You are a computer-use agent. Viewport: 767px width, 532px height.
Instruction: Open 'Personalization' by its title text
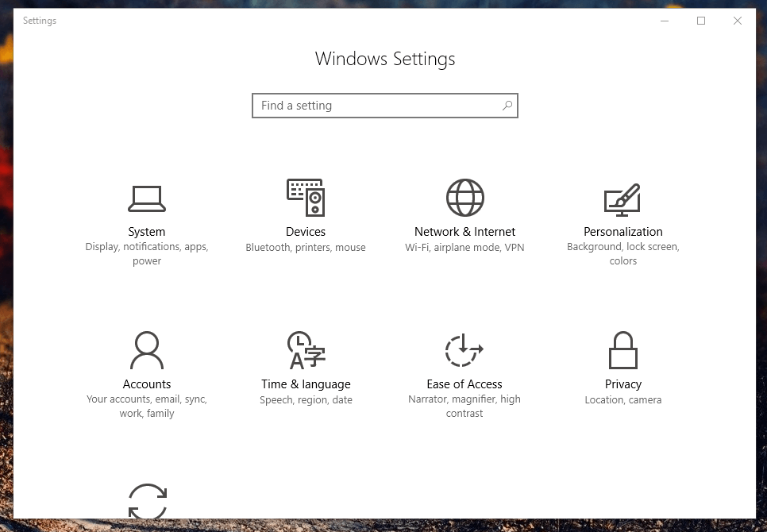coord(622,232)
